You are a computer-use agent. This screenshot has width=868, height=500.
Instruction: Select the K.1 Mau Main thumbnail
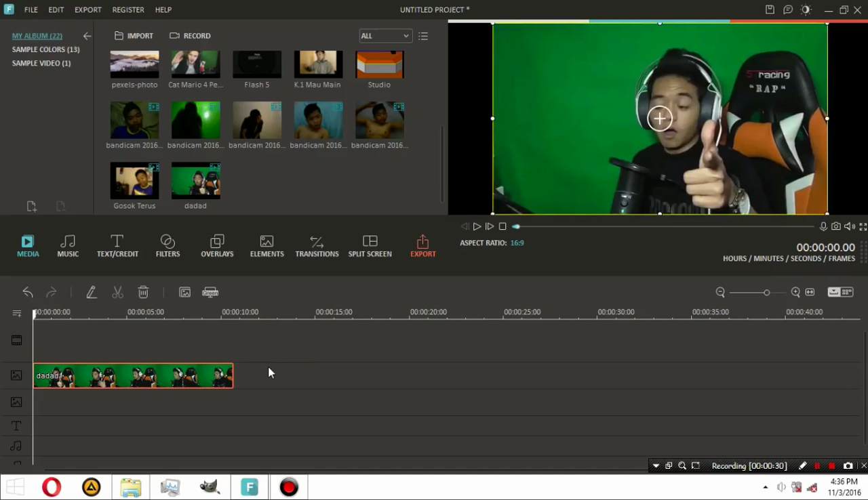[318, 65]
